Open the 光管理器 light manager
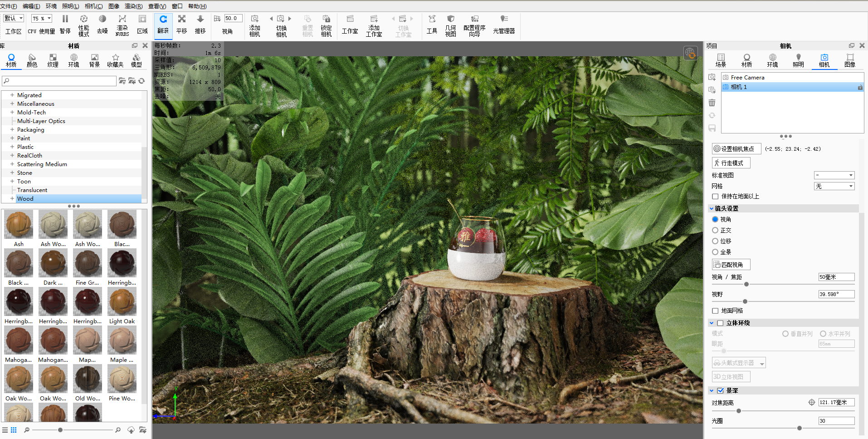868x439 pixels. (x=504, y=25)
